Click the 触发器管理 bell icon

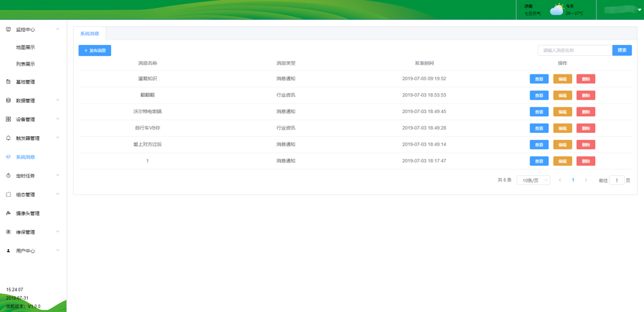coord(8,138)
